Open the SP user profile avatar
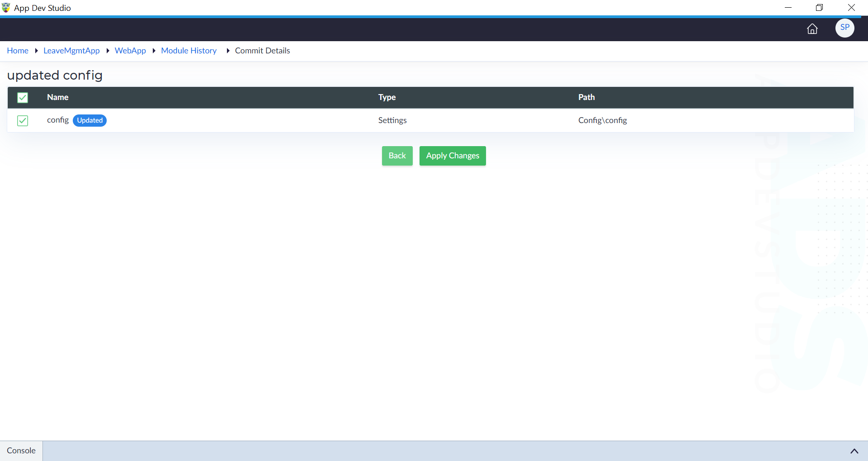 (x=844, y=28)
